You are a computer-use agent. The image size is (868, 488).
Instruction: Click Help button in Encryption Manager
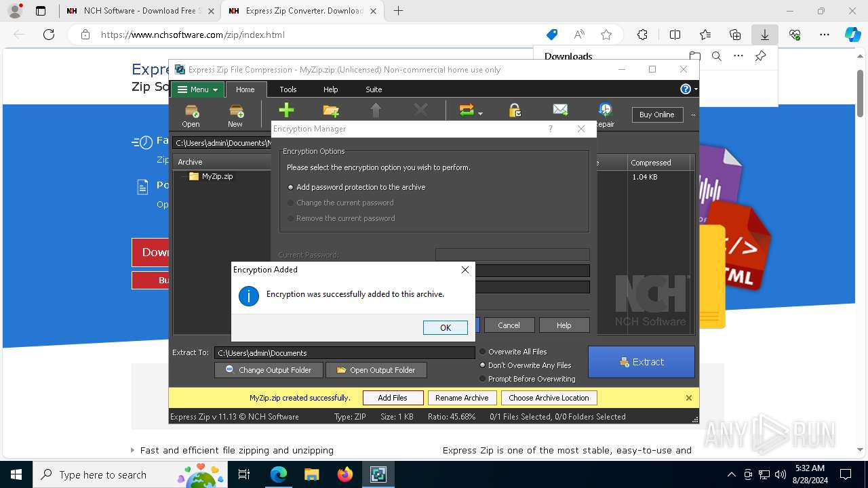click(x=564, y=325)
